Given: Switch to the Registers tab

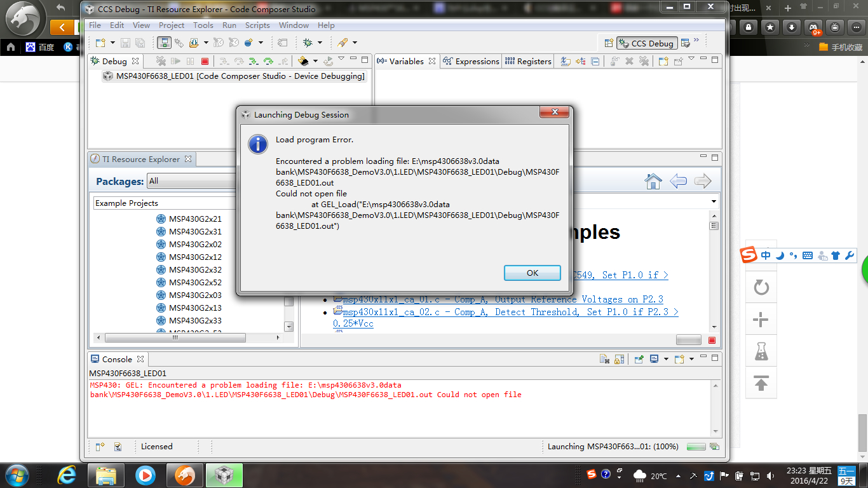Looking at the screenshot, I should [528, 62].
